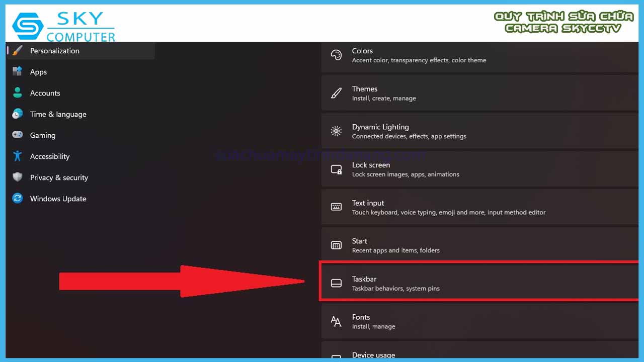The image size is (644, 362).
Task: Click the Personalization paintbrush icon
Action: [18, 51]
